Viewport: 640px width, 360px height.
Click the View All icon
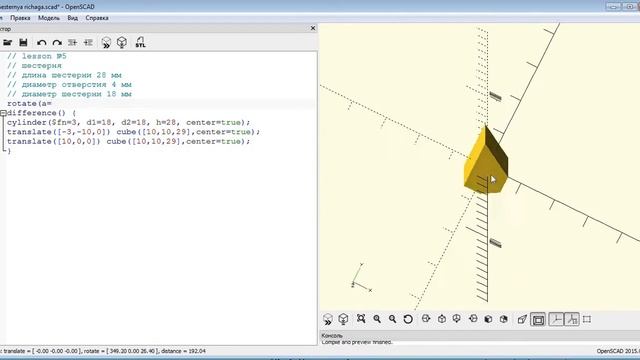pyautogui.click(x=361, y=319)
